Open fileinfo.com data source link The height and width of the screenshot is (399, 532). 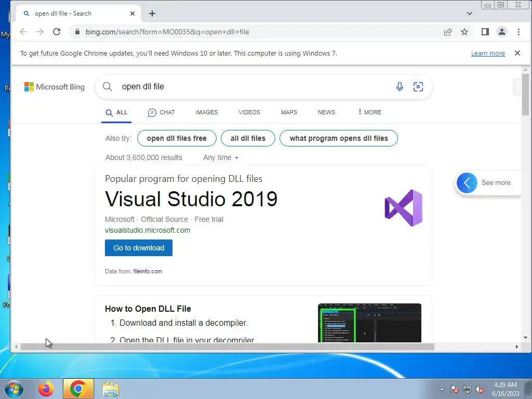pos(148,271)
